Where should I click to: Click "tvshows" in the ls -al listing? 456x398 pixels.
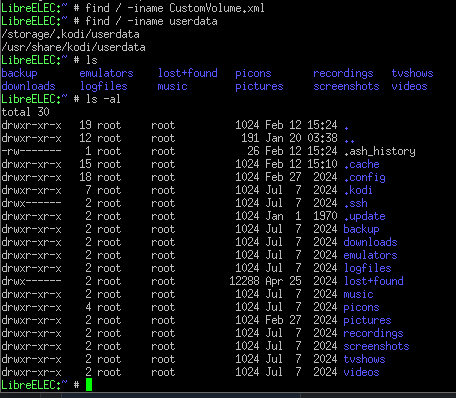coord(365,359)
